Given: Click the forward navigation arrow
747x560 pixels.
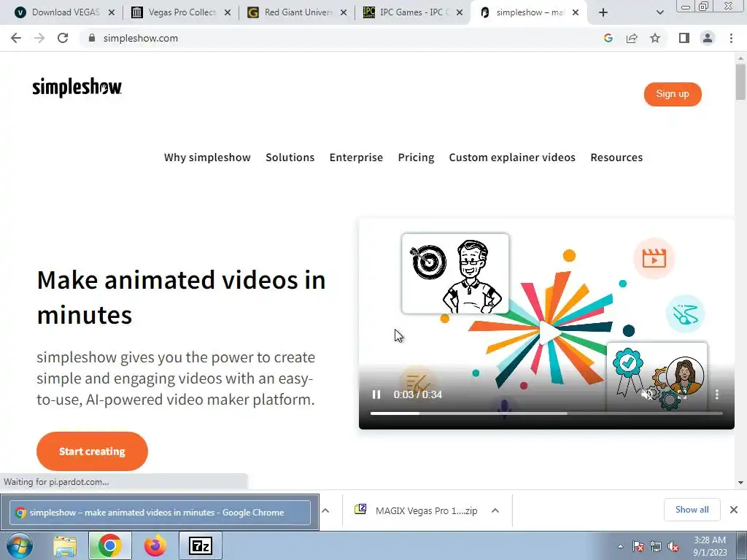Looking at the screenshot, I should (39, 38).
